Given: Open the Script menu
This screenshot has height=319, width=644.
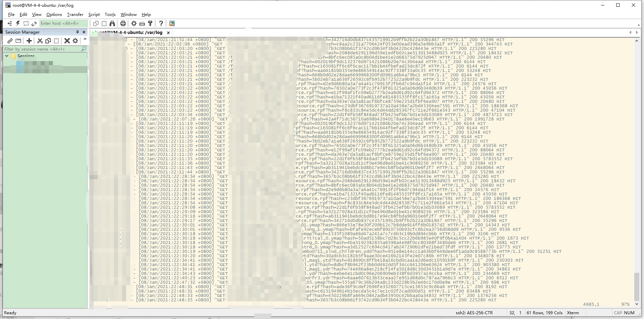Looking at the screenshot, I should tap(94, 15).
